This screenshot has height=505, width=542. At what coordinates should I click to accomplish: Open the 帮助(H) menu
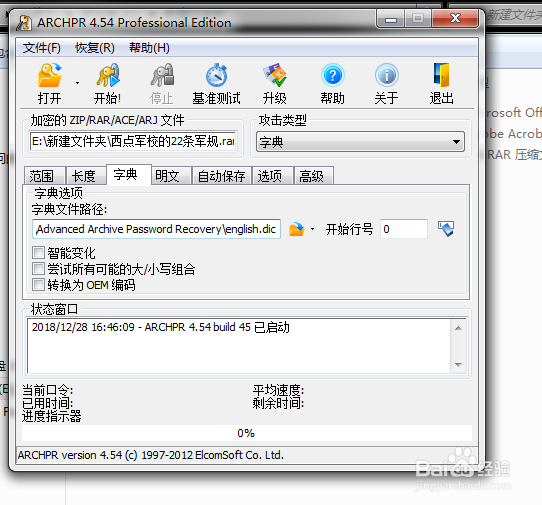[149, 48]
